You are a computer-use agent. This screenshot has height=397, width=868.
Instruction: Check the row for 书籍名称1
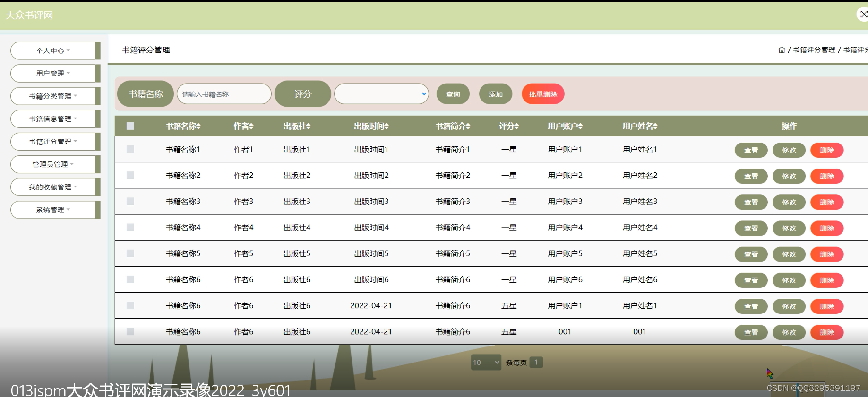(x=130, y=149)
